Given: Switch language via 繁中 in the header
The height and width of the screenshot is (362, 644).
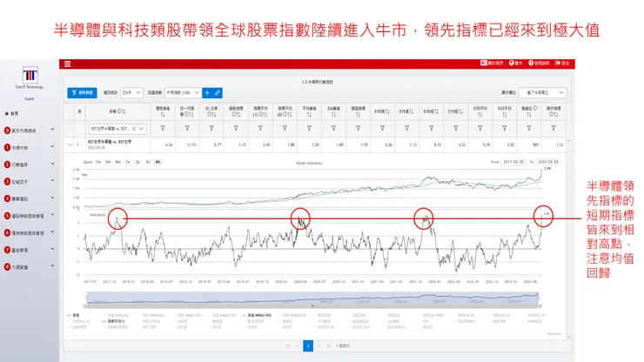Looking at the screenshot, I should 516,64.
